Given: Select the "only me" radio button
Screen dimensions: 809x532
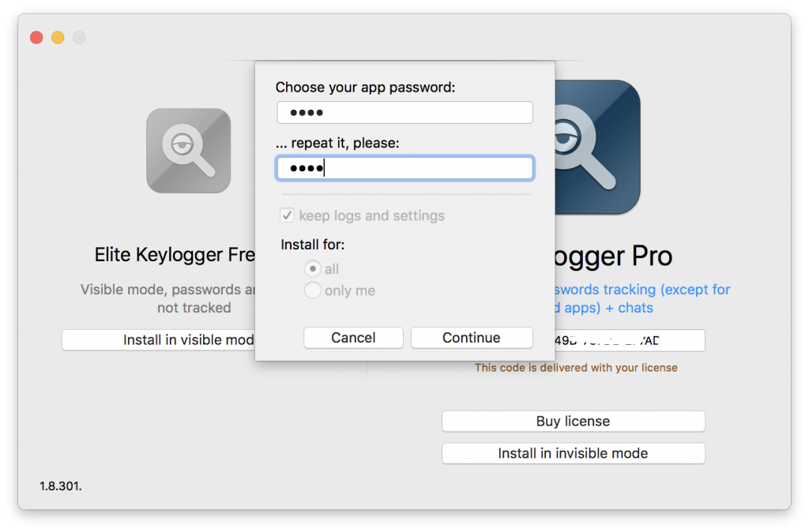Looking at the screenshot, I should click(x=312, y=290).
